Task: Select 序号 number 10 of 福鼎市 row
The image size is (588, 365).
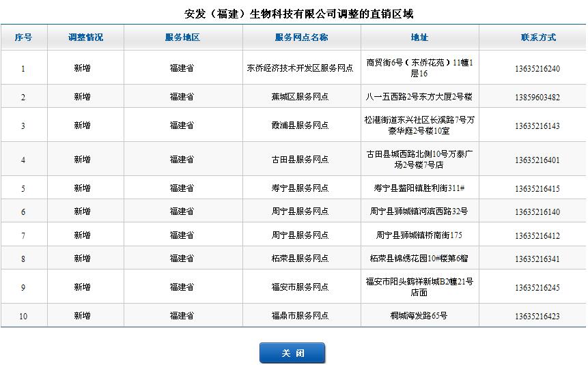Action: (x=23, y=317)
